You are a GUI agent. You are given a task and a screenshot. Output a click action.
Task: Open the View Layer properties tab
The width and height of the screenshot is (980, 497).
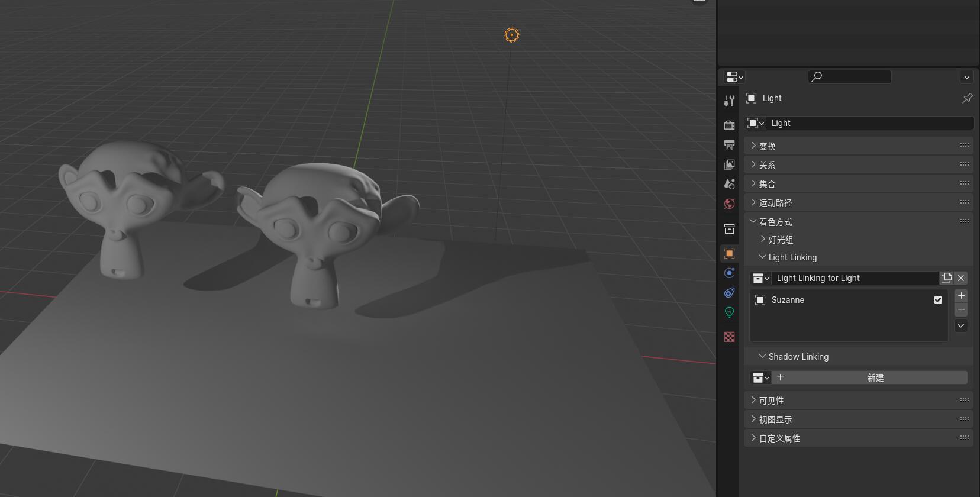[x=729, y=164]
